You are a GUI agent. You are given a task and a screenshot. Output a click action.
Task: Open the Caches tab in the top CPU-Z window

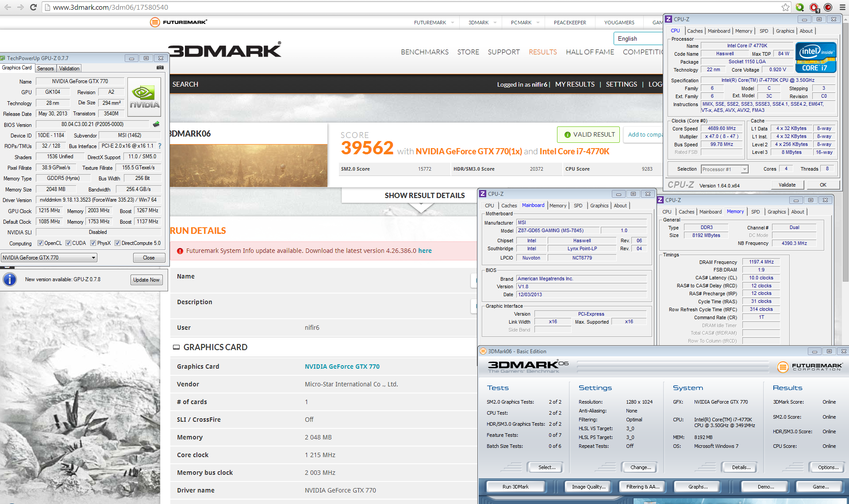pyautogui.click(x=695, y=31)
